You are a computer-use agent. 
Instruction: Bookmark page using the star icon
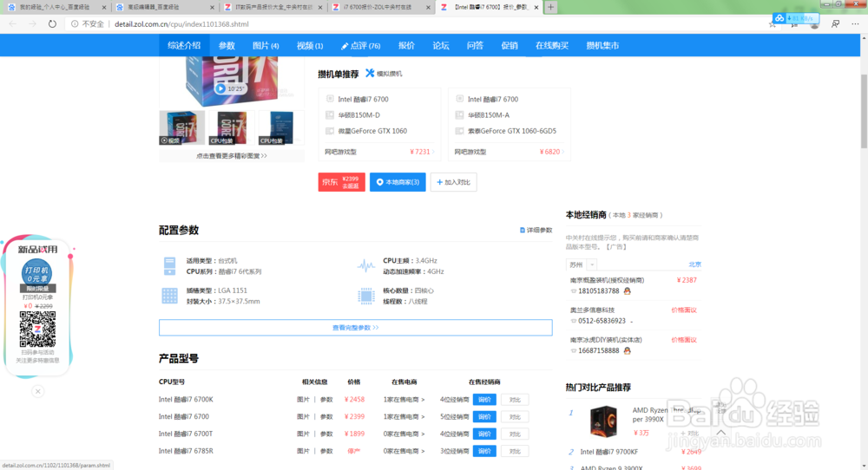coord(773,24)
